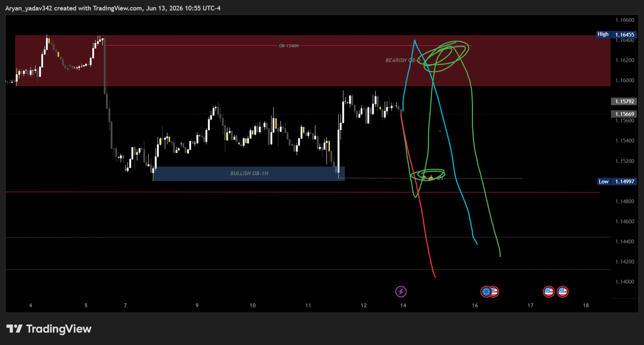644x345 pixels.
Task: Select the OB-15MIN line label
Action: coord(289,46)
